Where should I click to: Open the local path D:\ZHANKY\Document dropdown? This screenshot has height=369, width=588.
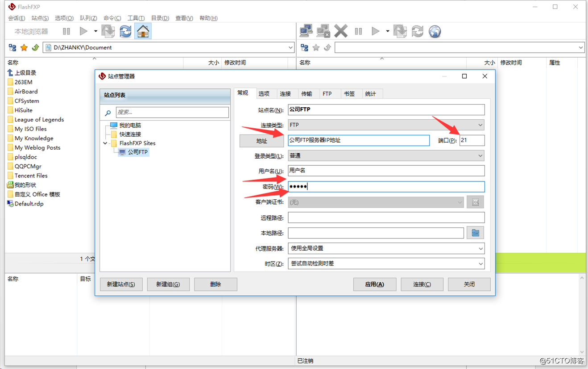pyautogui.click(x=290, y=47)
